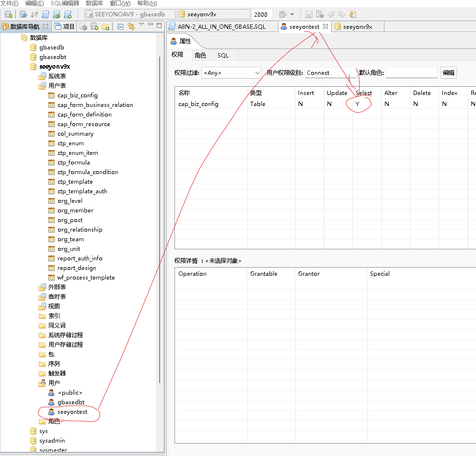The height and width of the screenshot is (456, 476).
Task: Click the revert document icon with X
Action: (x=320, y=14)
